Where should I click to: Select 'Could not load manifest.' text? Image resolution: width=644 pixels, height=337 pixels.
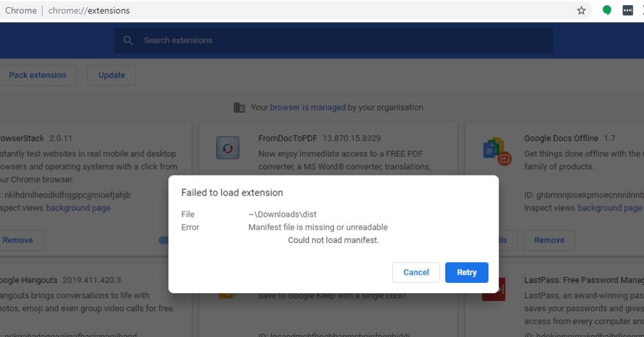(x=333, y=240)
